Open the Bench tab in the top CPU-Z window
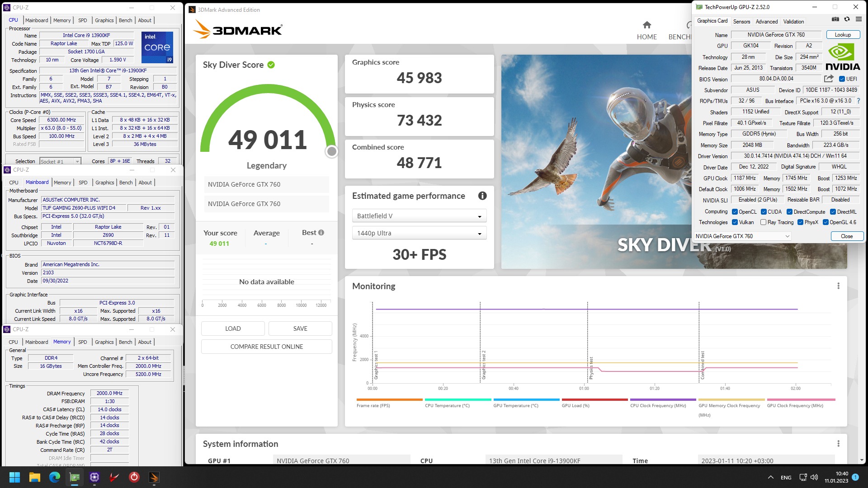This screenshot has width=868, height=488. tap(126, 20)
